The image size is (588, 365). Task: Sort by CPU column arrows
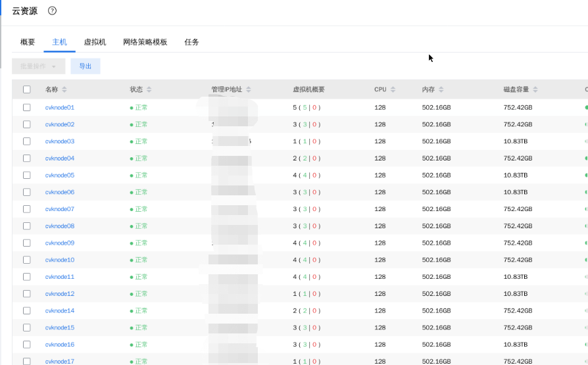click(393, 89)
